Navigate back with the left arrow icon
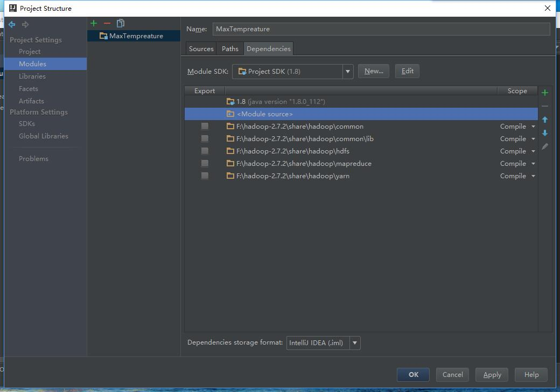Image resolution: width=560 pixels, height=392 pixels. 12,24
